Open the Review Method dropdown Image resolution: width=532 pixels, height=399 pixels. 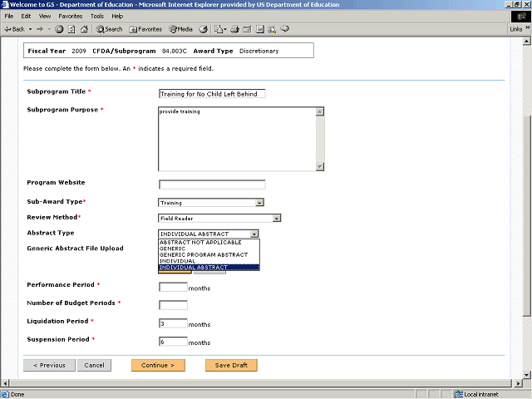[219, 218]
